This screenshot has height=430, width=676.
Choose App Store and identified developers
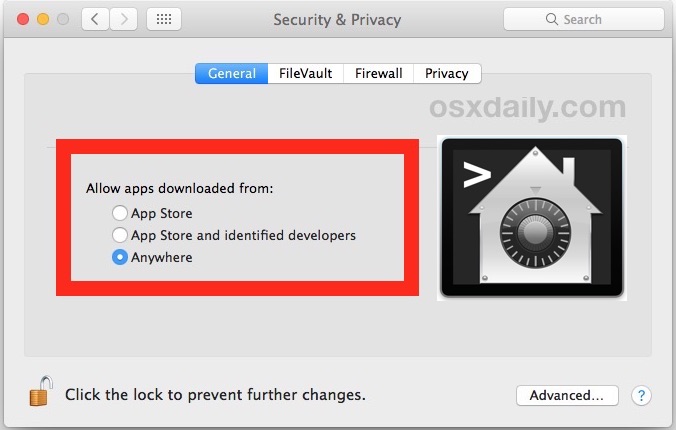pyautogui.click(x=119, y=235)
